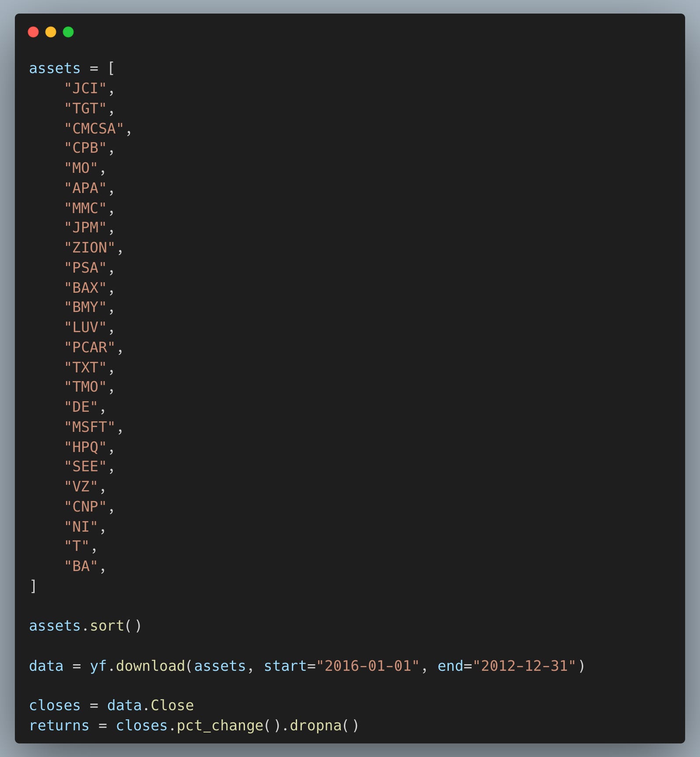
Task: Select the "DE" ticker string
Action: (x=81, y=407)
